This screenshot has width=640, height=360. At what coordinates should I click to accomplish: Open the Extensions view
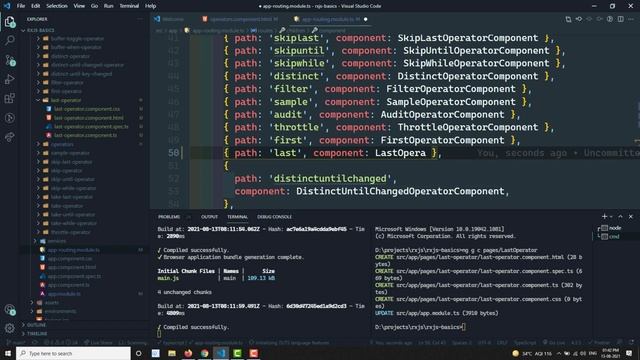point(10,98)
